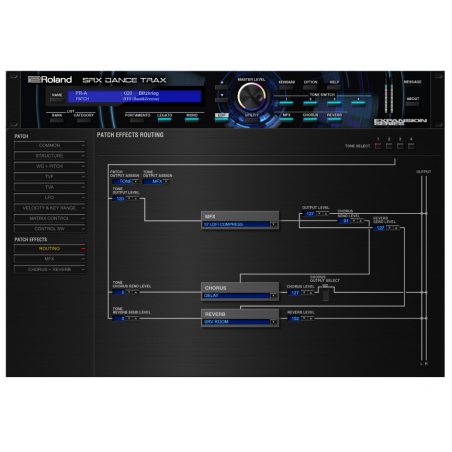Open the MFX patch effects page

50,259
